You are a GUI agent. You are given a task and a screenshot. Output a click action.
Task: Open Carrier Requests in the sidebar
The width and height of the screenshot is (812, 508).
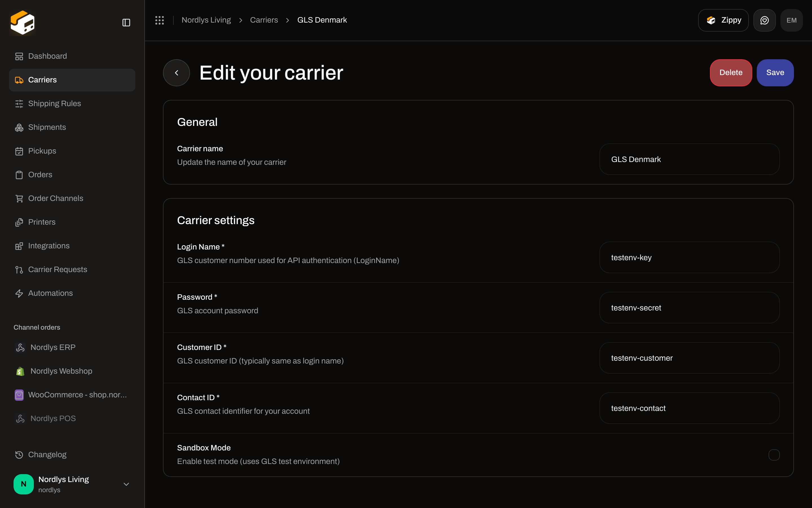[72, 270]
